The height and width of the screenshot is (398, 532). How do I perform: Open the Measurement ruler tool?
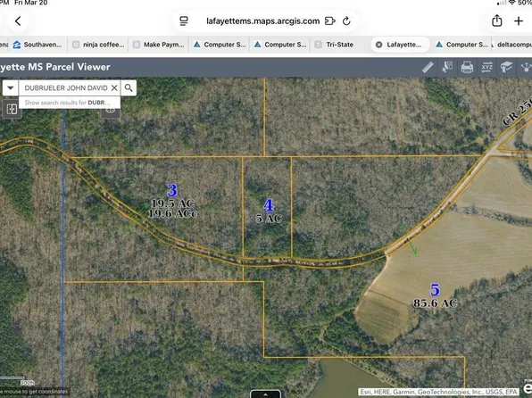click(428, 67)
